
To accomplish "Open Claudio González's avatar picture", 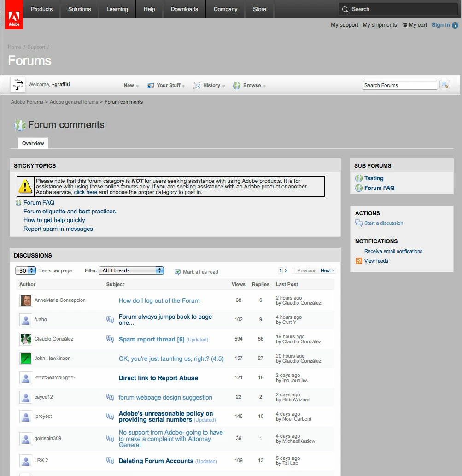I will (26, 339).
